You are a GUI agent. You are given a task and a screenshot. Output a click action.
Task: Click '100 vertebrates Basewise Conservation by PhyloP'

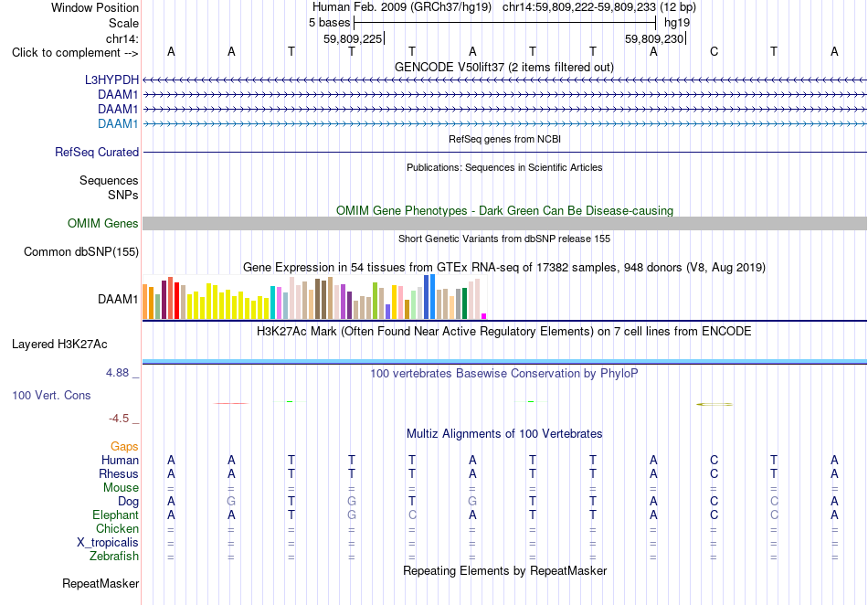click(504, 373)
